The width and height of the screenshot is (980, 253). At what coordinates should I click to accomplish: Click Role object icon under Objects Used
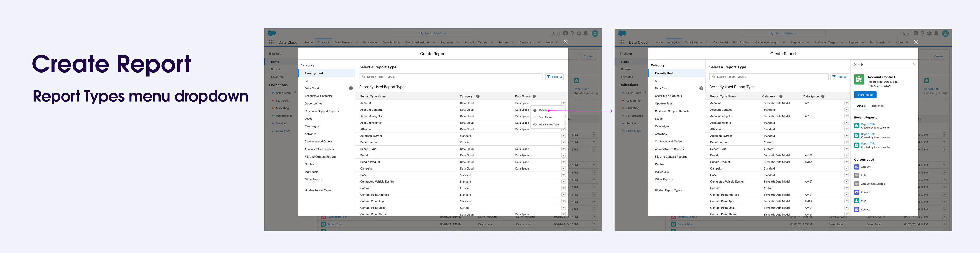tap(857, 175)
